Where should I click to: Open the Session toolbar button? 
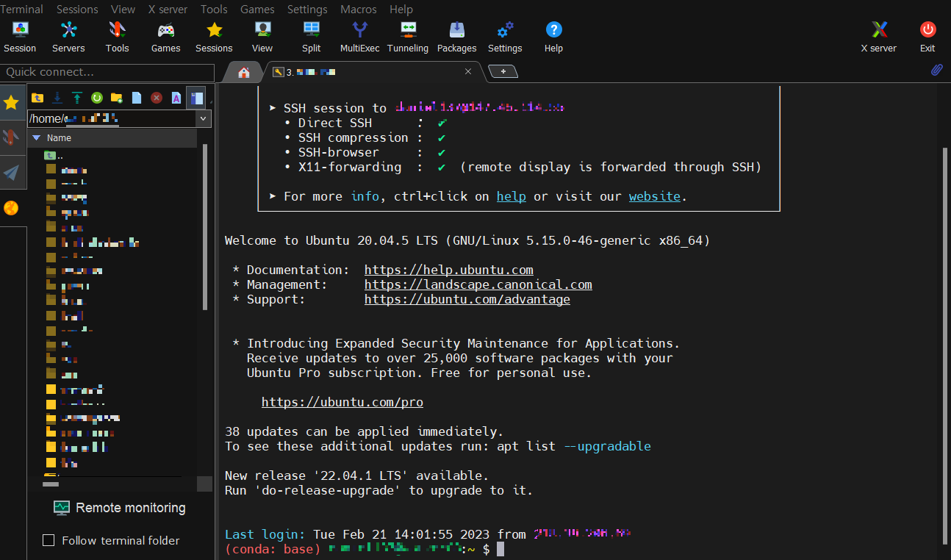20,37
